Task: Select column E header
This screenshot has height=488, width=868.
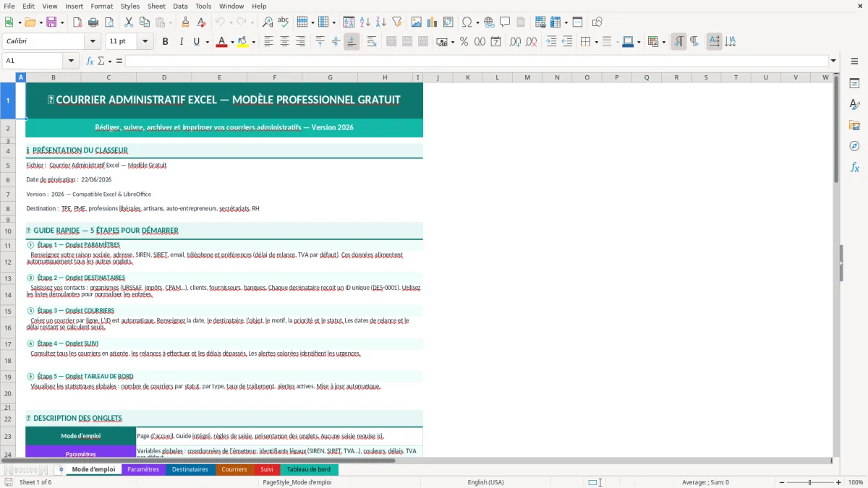Action: pyautogui.click(x=219, y=77)
